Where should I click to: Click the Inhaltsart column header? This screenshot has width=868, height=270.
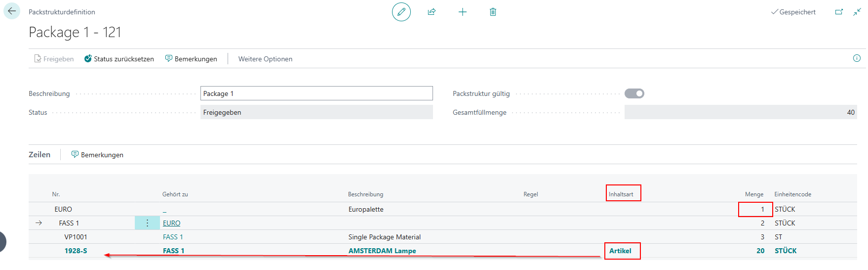pyautogui.click(x=621, y=194)
